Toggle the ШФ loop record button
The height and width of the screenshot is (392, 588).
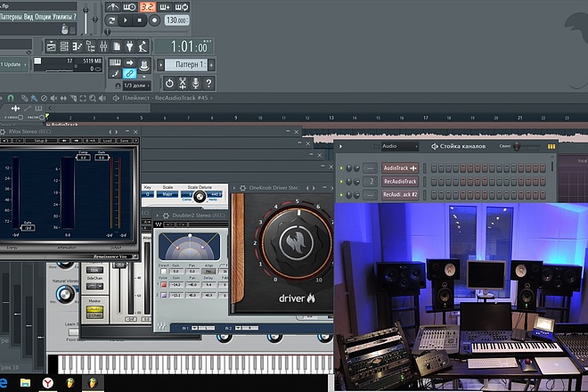coord(182,7)
